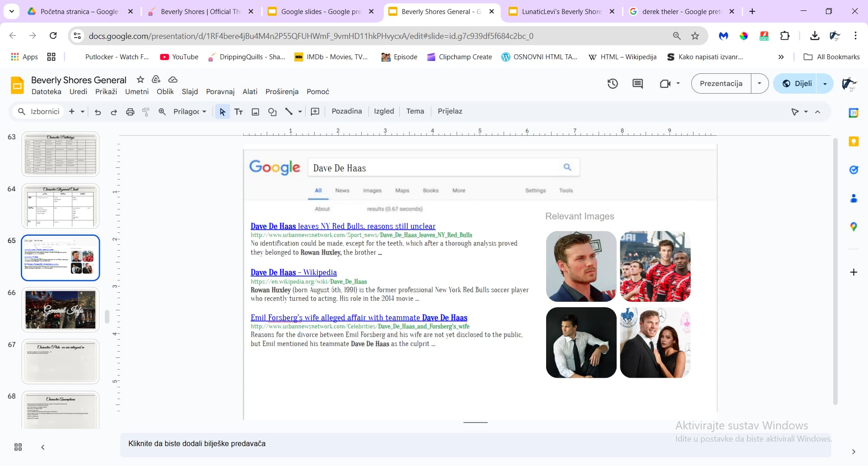Image resolution: width=868 pixels, height=466 pixels.
Task: Open grid view at bottom left
Action: (18, 447)
